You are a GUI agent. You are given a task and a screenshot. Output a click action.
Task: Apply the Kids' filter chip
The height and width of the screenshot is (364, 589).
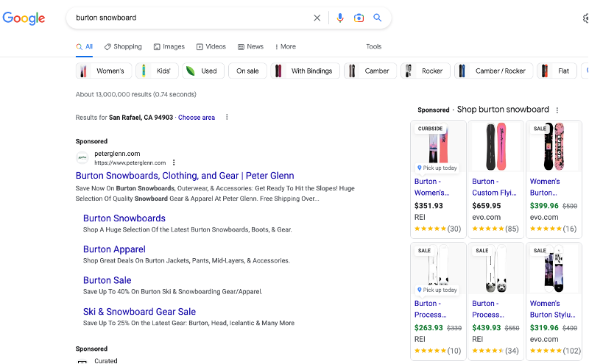click(x=156, y=71)
